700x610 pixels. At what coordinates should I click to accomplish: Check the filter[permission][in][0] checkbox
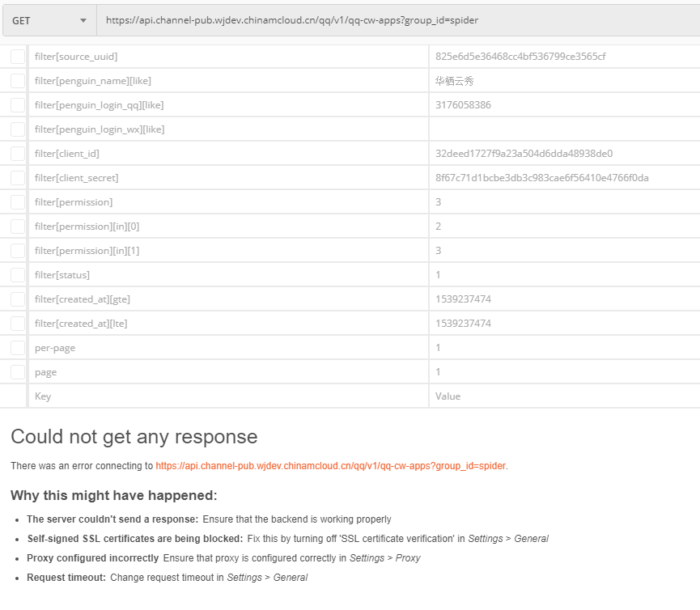18,227
